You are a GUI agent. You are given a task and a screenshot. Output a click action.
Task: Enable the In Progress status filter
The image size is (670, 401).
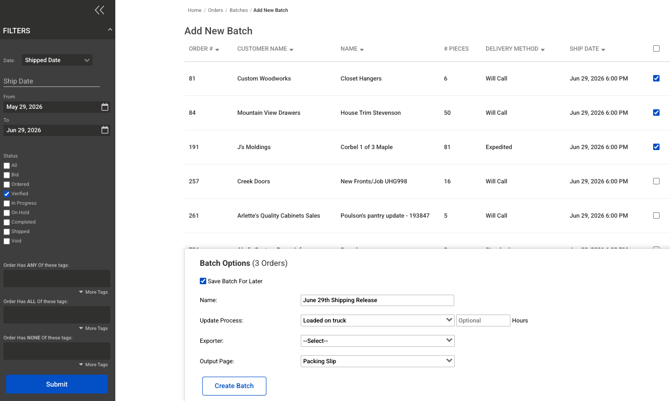[7, 203]
